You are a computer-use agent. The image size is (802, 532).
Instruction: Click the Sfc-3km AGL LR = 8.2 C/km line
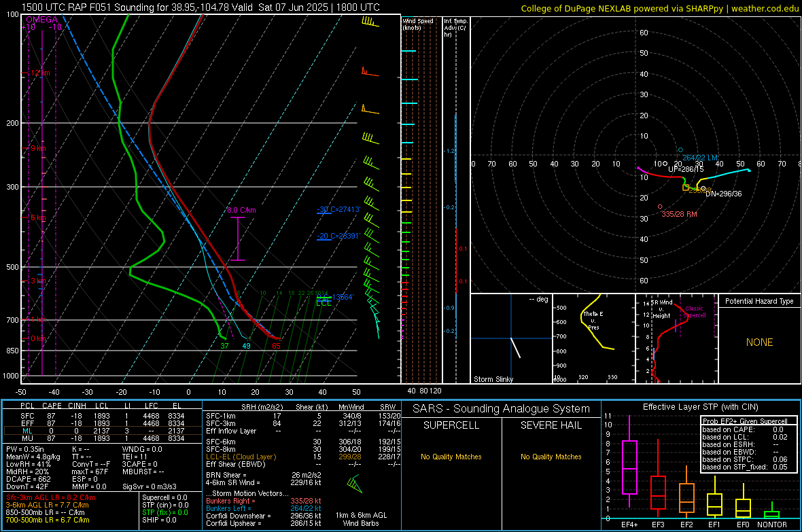click(51, 497)
